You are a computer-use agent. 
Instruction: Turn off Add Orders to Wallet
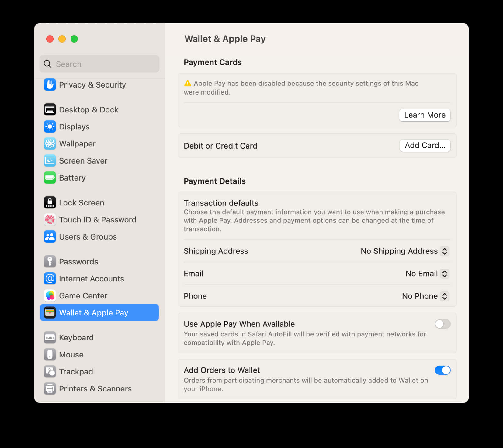(442, 370)
